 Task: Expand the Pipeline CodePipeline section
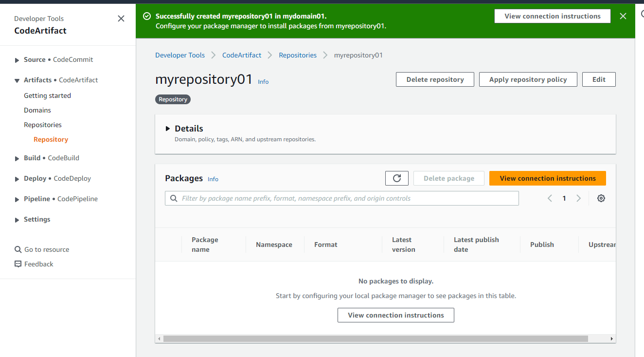18,199
